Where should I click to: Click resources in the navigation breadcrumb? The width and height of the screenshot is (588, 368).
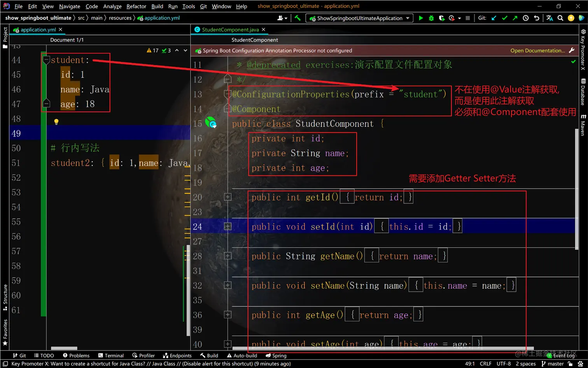pyautogui.click(x=120, y=18)
